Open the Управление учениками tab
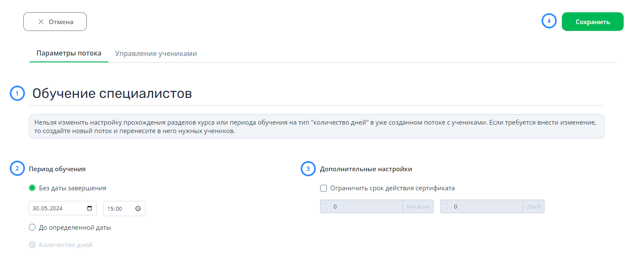The image size is (644, 267). 156,53
